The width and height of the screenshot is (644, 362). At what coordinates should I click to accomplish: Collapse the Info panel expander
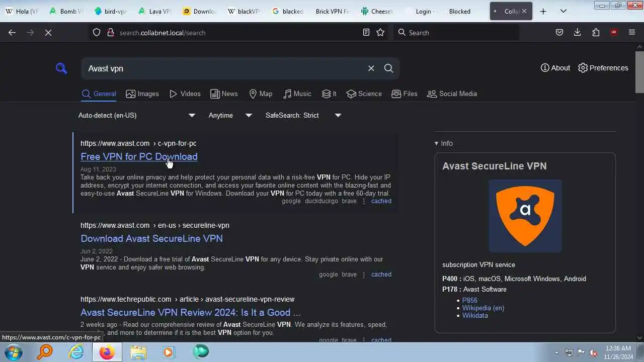[x=444, y=143]
